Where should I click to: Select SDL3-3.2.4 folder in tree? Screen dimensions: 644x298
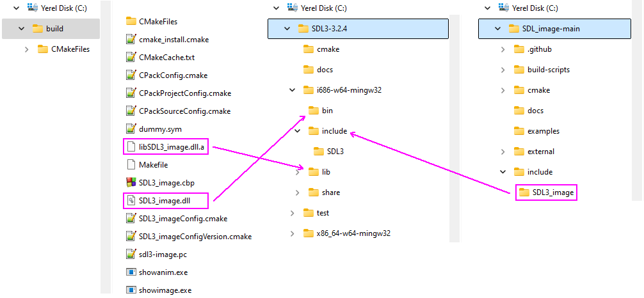click(358, 29)
